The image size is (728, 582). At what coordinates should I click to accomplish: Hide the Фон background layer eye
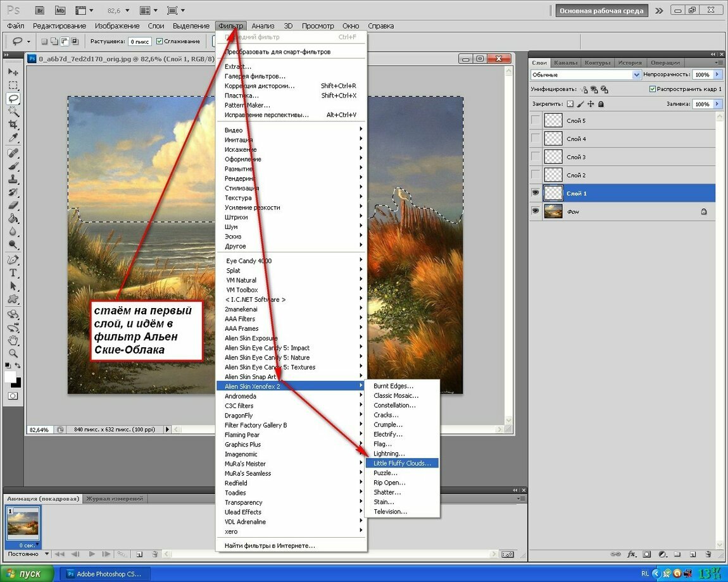[536, 211]
